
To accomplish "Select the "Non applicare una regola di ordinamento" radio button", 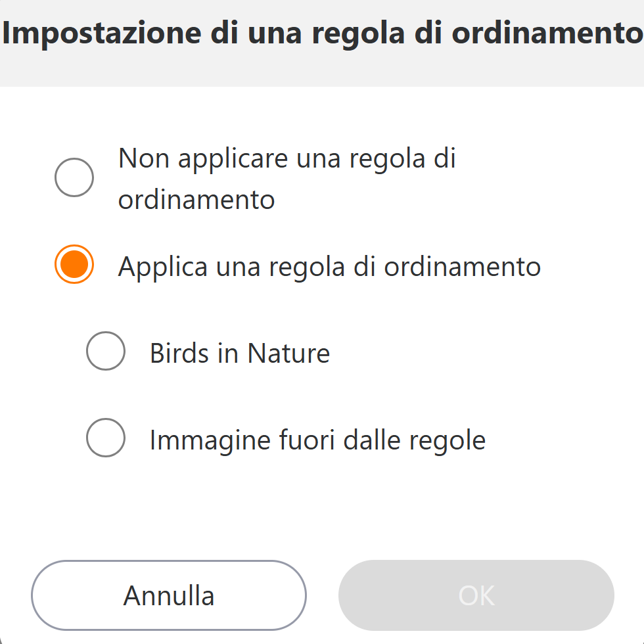I will pyautogui.click(x=74, y=177).
